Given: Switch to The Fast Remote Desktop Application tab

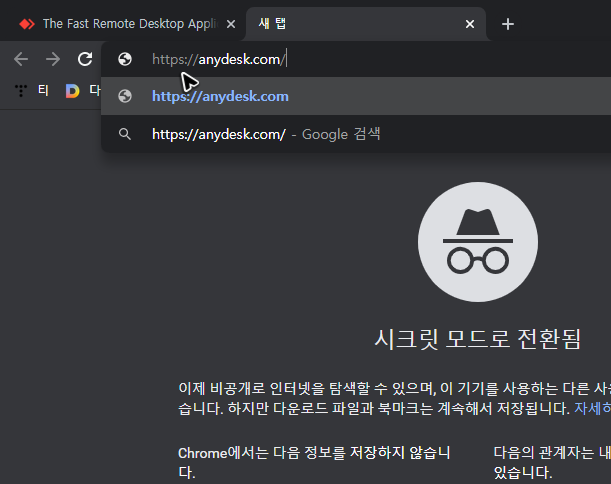Looking at the screenshot, I should pyautogui.click(x=123, y=24).
